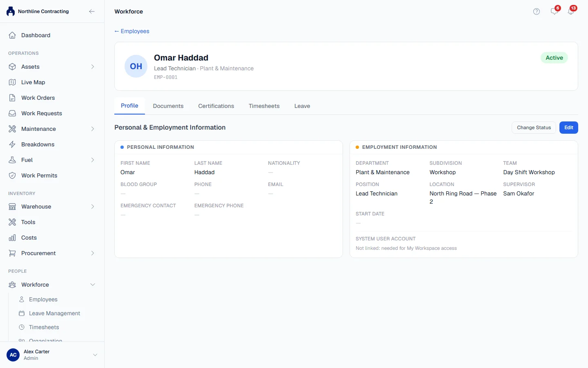Click the EMP-0001 employee ID text
Image resolution: width=588 pixels, height=368 pixels.
(x=166, y=77)
